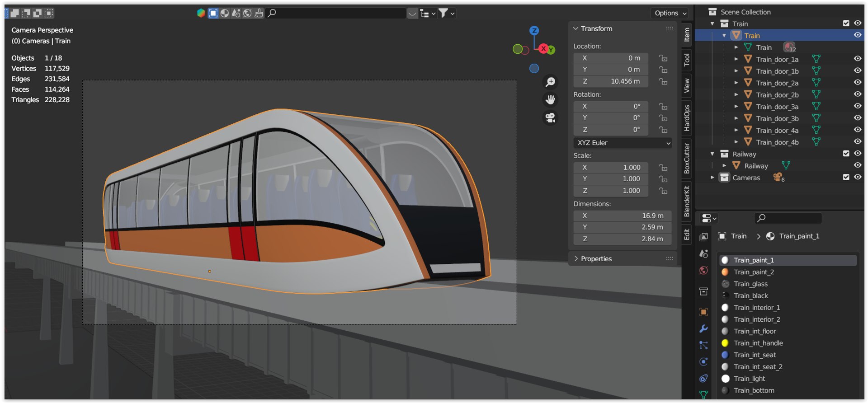868x403 pixels.
Task: Select the highlighted blue square asset icon
Action: click(213, 13)
